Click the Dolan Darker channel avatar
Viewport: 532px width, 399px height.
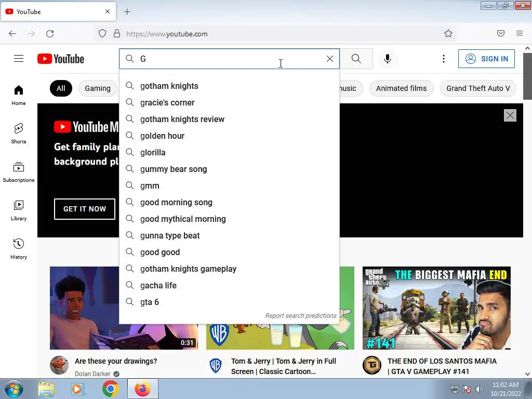[x=59, y=365]
